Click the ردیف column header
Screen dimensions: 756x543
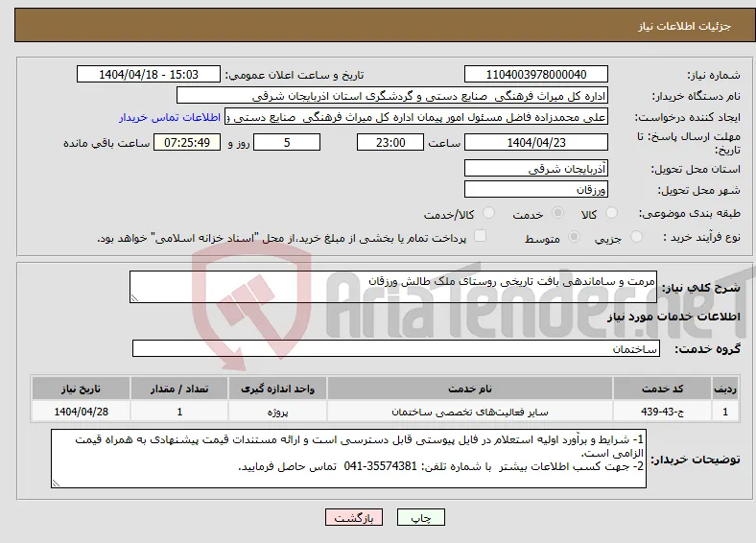click(x=725, y=389)
